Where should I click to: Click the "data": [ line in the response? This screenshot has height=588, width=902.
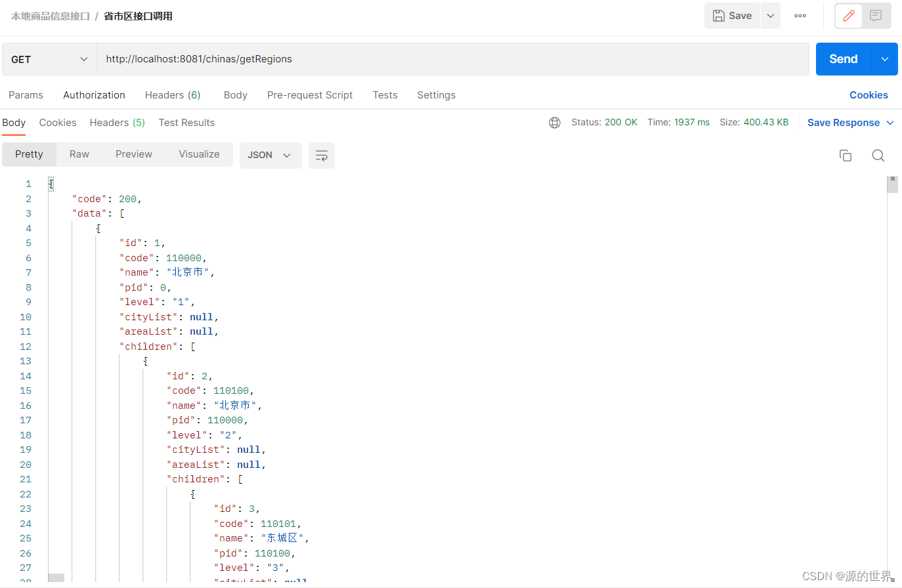(x=98, y=214)
